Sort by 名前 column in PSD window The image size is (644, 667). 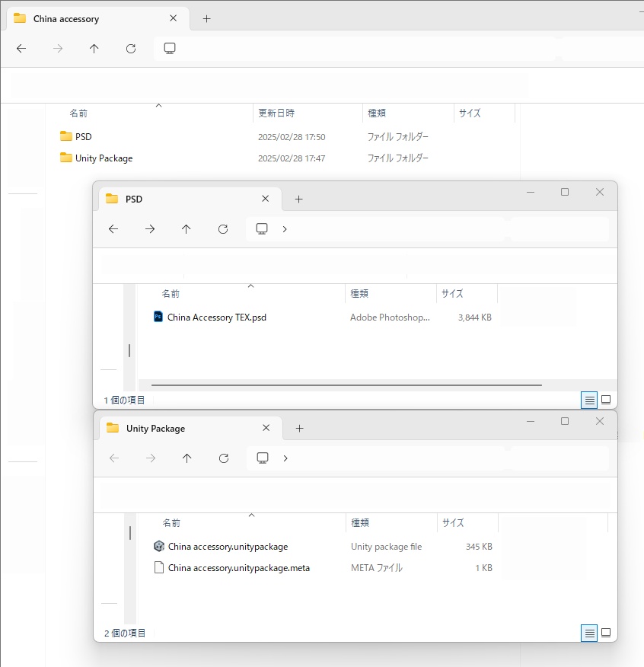point(171,293)
